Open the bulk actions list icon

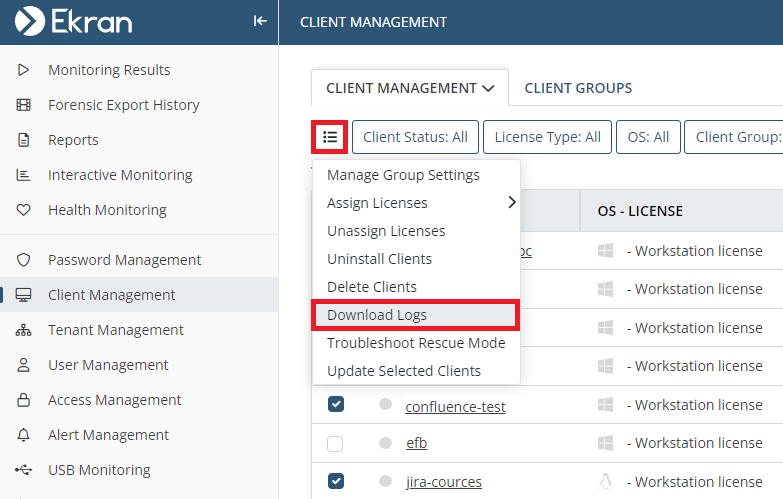tap(330, 137)
